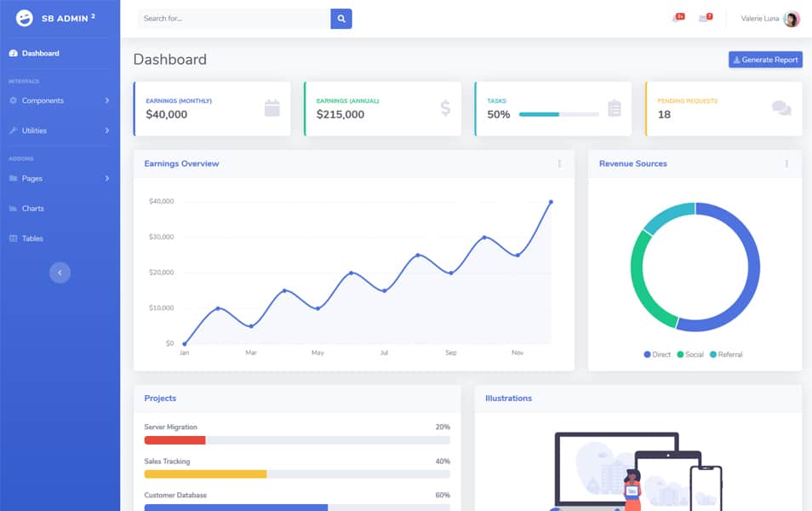Click the Tasks progress bar

tap(558, 114)
